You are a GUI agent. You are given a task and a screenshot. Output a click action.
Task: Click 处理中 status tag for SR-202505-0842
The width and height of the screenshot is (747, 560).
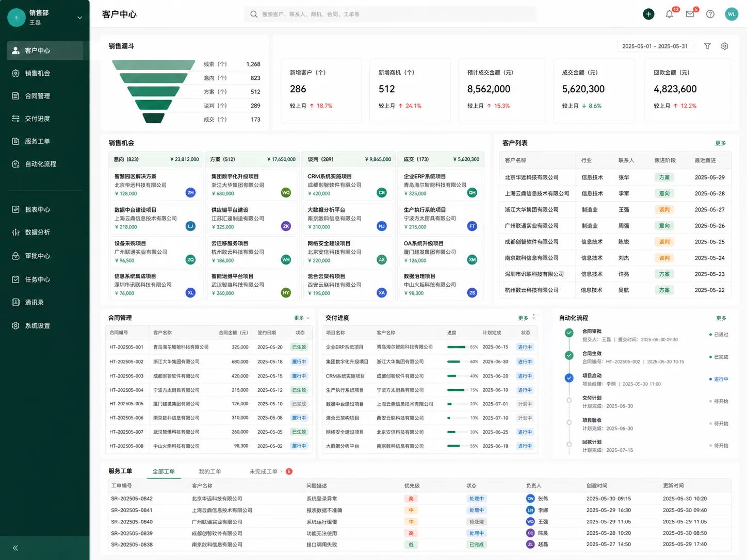(x=476, y=499)
